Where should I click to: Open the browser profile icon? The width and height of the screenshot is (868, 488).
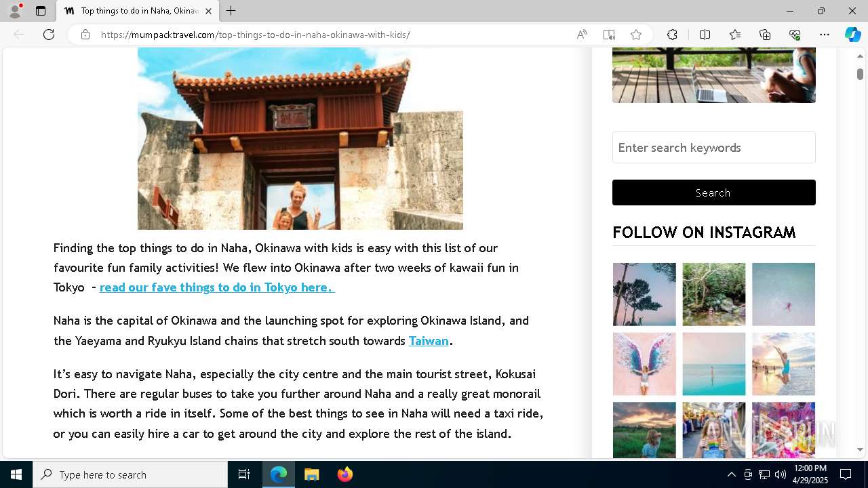[x=15, y=11]
